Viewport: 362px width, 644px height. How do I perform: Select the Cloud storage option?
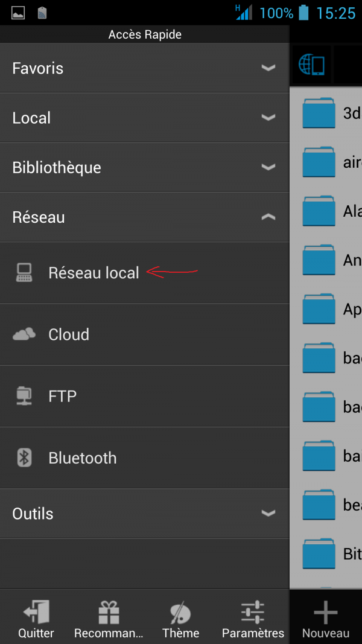click(68, 334)
